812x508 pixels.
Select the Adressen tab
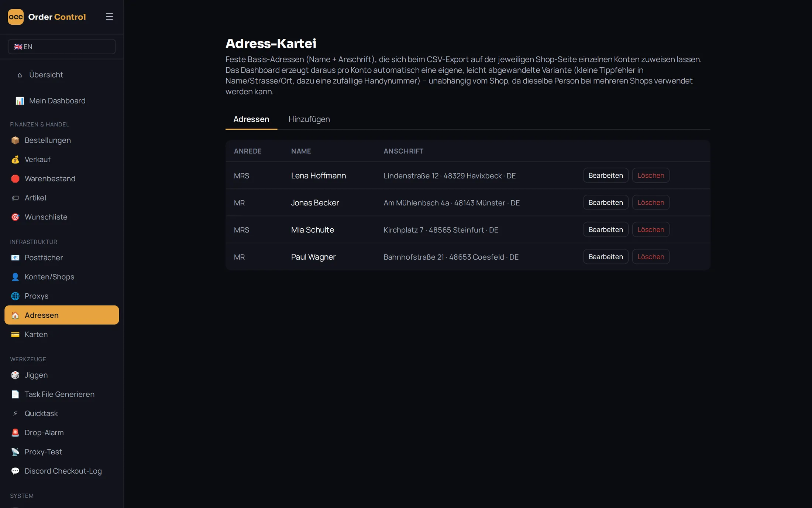(251, 119)
